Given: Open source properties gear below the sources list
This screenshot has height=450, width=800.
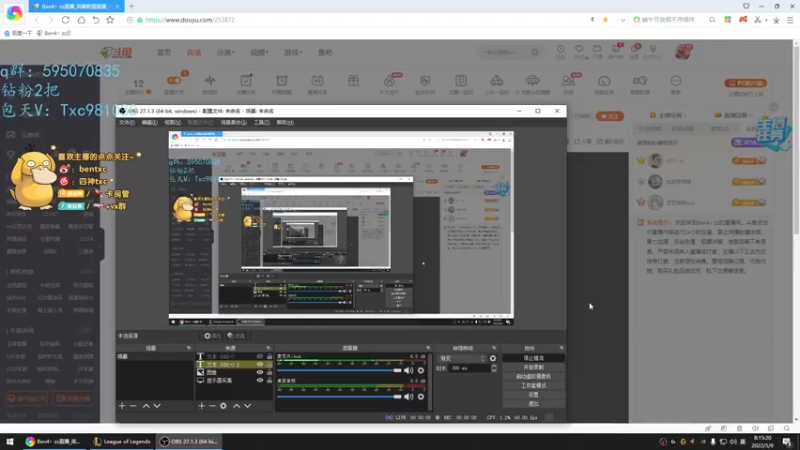Looking at the screenshot, I should coord(223,406).
